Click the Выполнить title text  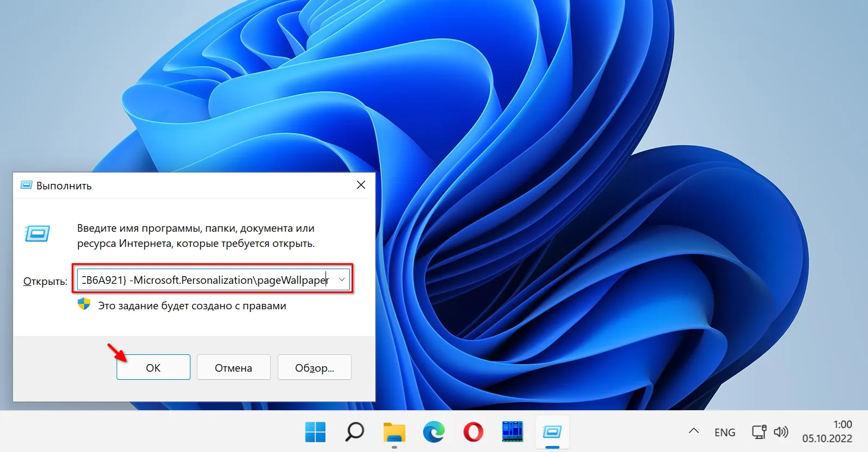point(64,186)
